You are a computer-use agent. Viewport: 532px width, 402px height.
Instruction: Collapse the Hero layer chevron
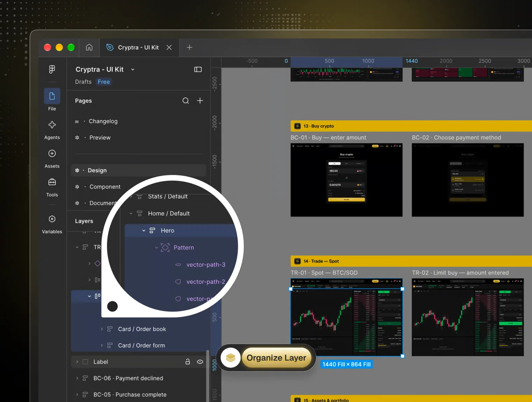pos(144,230)
